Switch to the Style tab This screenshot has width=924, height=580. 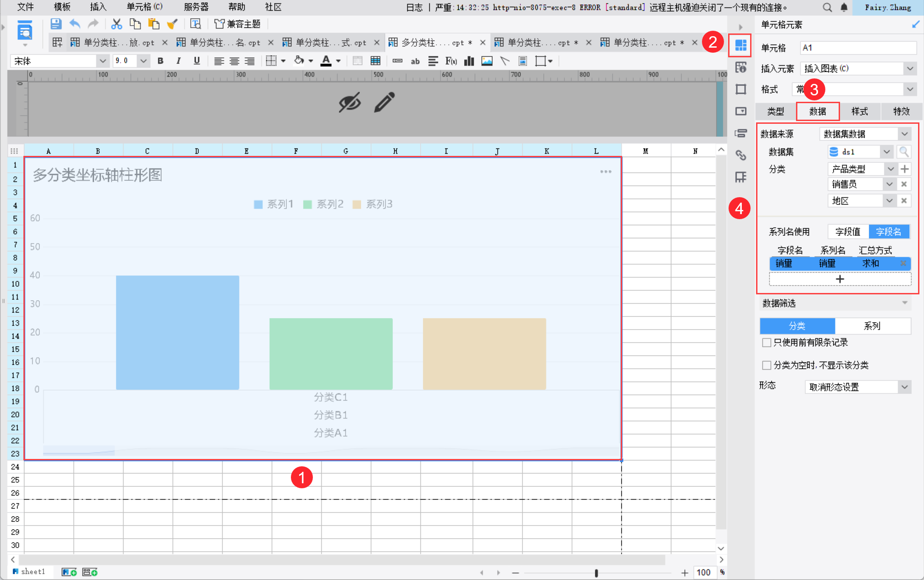(859, 111)
